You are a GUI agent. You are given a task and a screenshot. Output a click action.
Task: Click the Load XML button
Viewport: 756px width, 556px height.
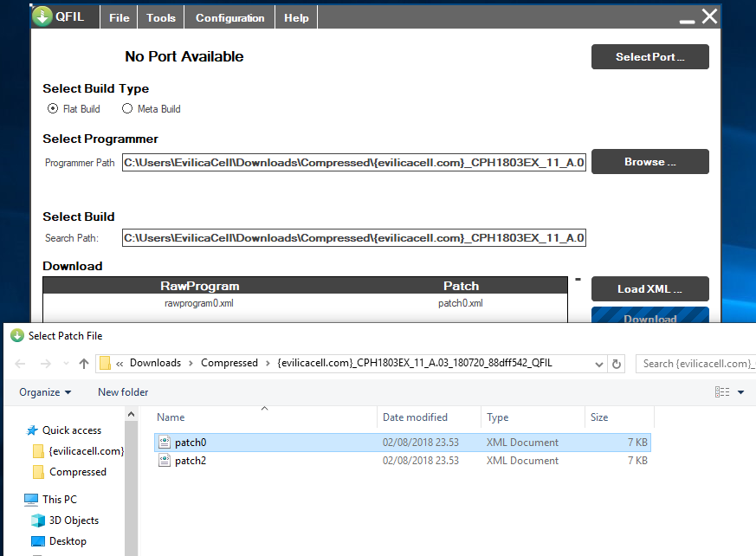650,289
